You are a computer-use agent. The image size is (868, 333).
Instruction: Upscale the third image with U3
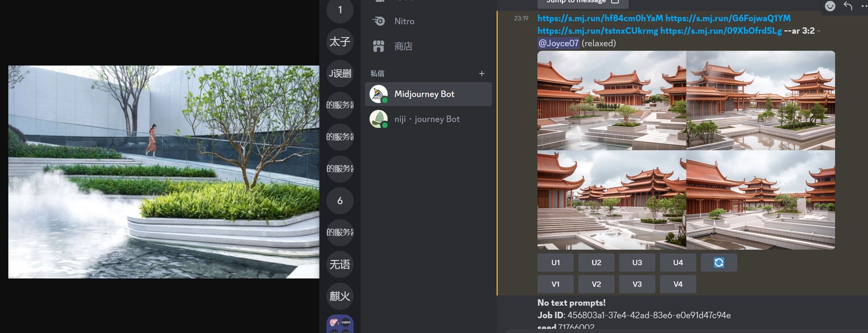coord(637,262)
